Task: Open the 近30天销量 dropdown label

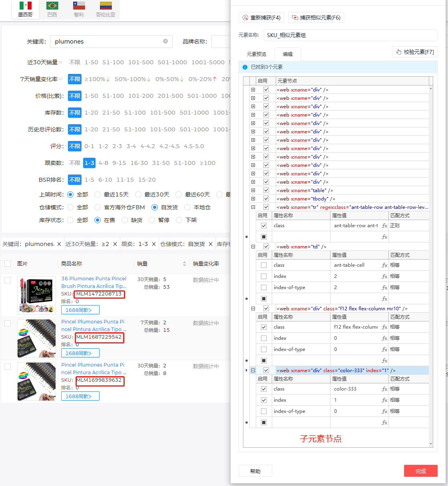Action: [45, 62]
